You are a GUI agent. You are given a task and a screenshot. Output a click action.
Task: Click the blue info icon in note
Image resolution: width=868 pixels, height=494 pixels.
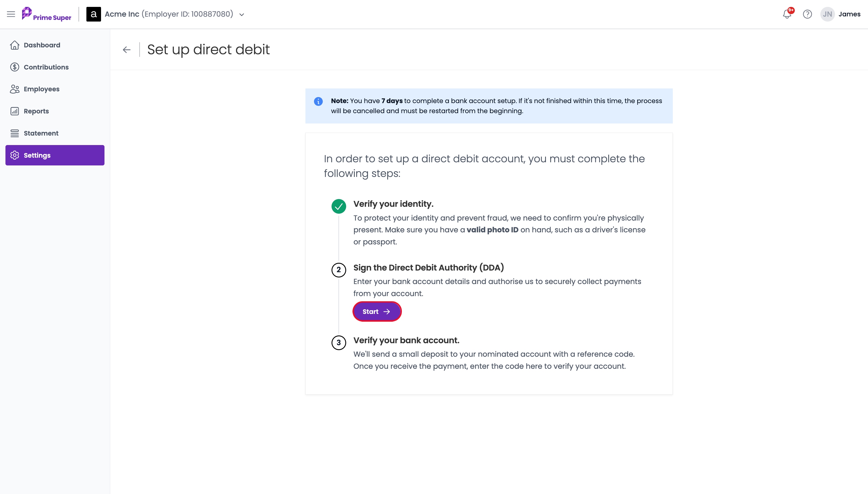click(318, 101)
